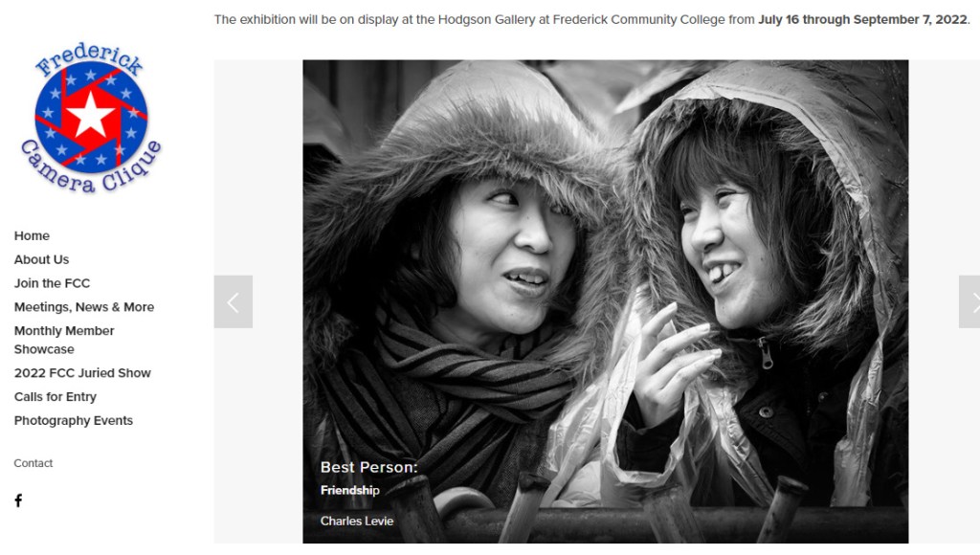Open 2022 FCC Juried Show page
Viewport: 980px width, 555px height.
point(82,373)
